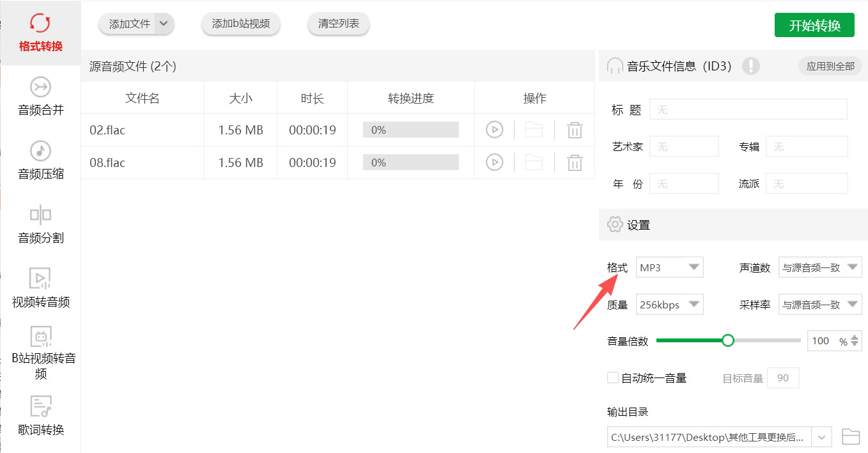868x453 pixels.
Task: Click the 专辑 input field
Action: click(x=807, y=147)
